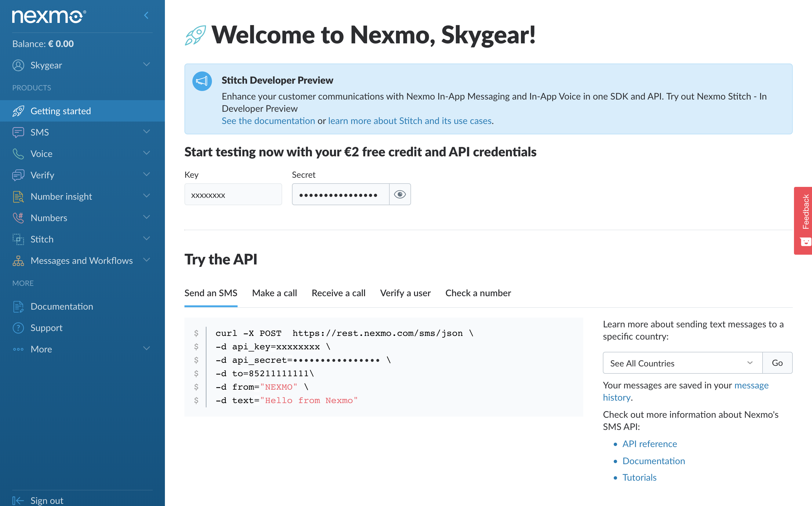Expand the Skygear account menu chevron
Image resolution: width=812 pixels, height=506 pixels.
(x=147, y=64)
